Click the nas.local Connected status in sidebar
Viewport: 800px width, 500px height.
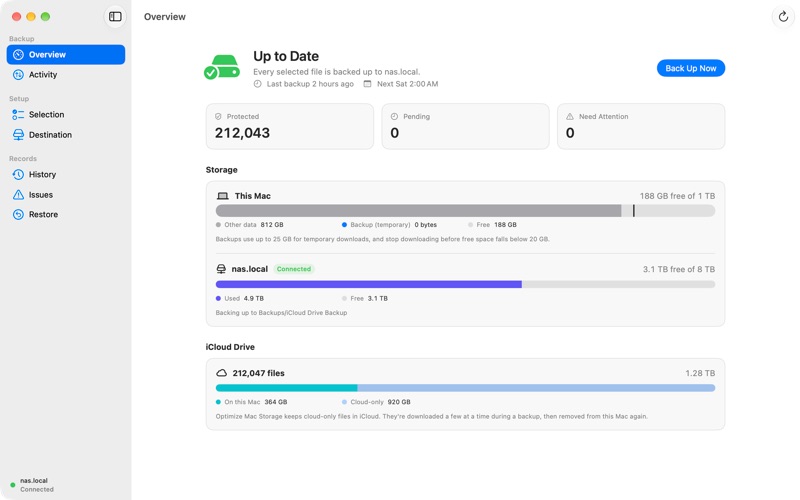[37, 485]
